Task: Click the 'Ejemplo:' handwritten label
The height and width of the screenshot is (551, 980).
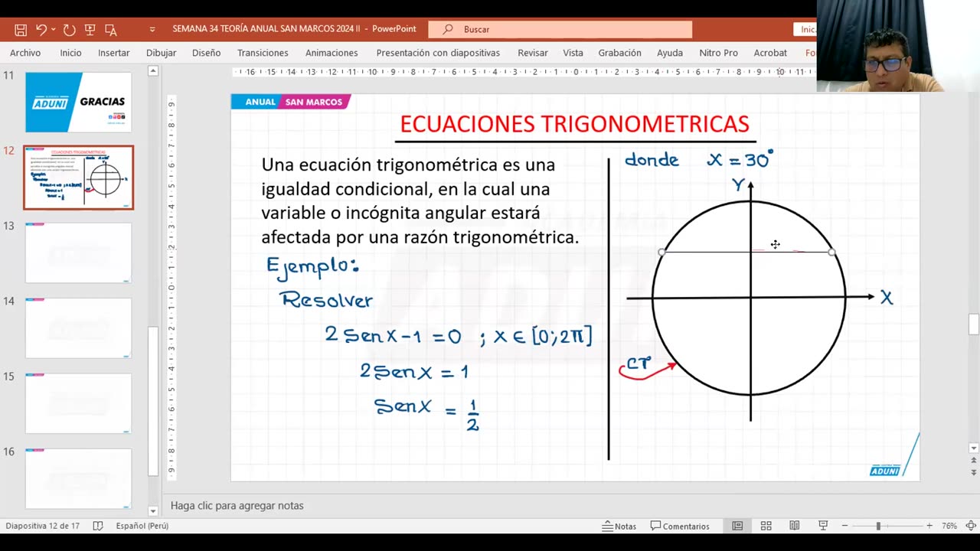Action: tap(312, 266)
